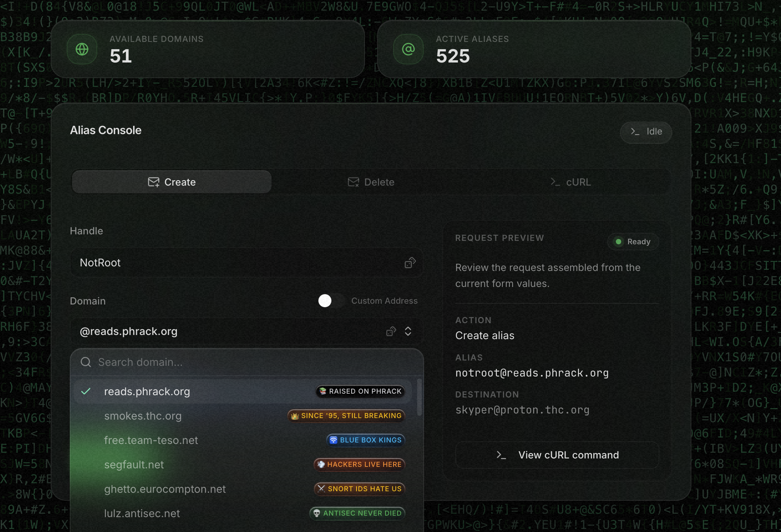This screenshot has width=781, height=532.
Task: Click the globe icon for Available Domains
Action: tap(82, 49)
